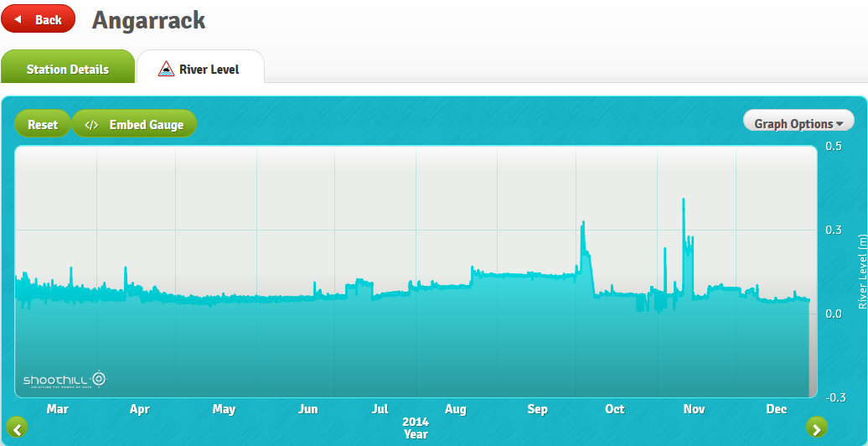Select the River Level tab
The image size is (868, 446).
[200, 69]
